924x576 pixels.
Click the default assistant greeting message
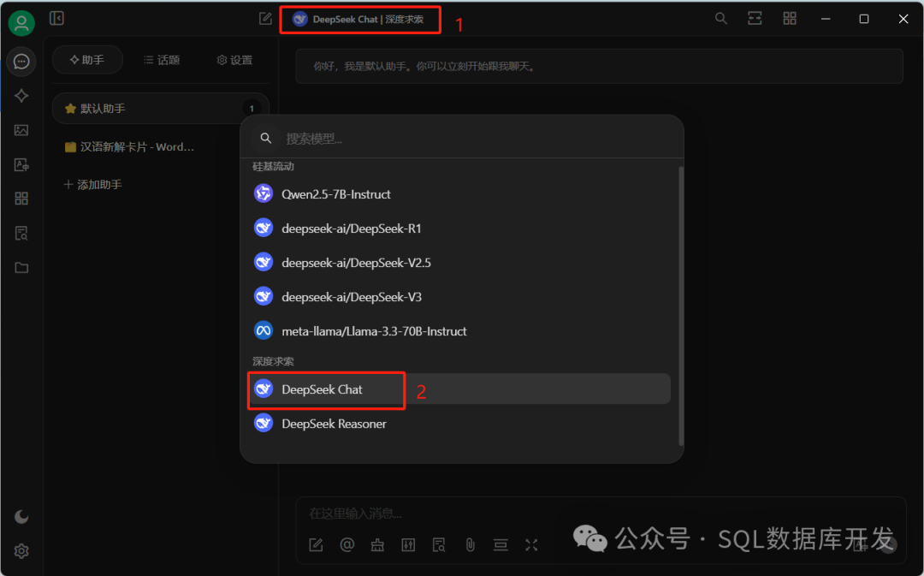[599, 66]
